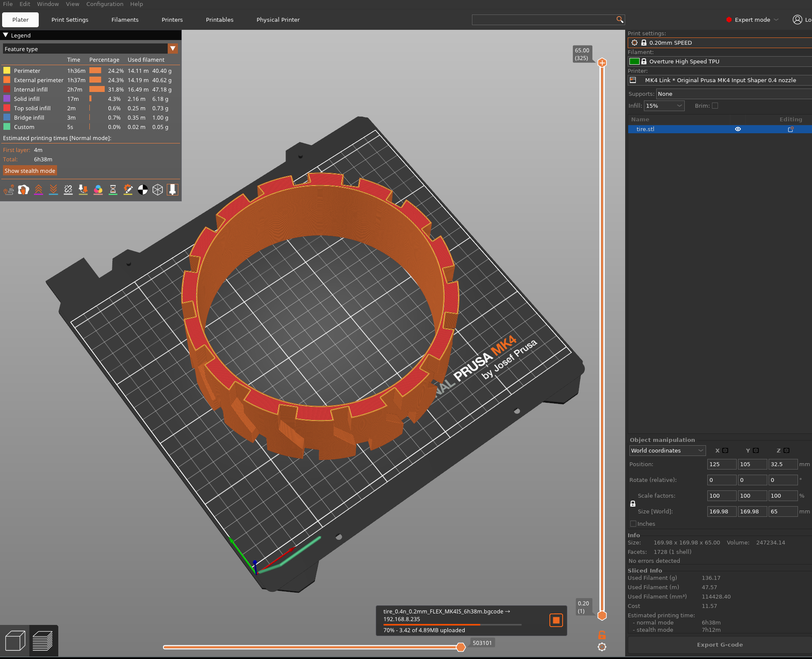Image resolution: width=812 pixels, height=659 pixels.
Task: Show retractions using the down-chevrons icon
Action: [53, 190]
